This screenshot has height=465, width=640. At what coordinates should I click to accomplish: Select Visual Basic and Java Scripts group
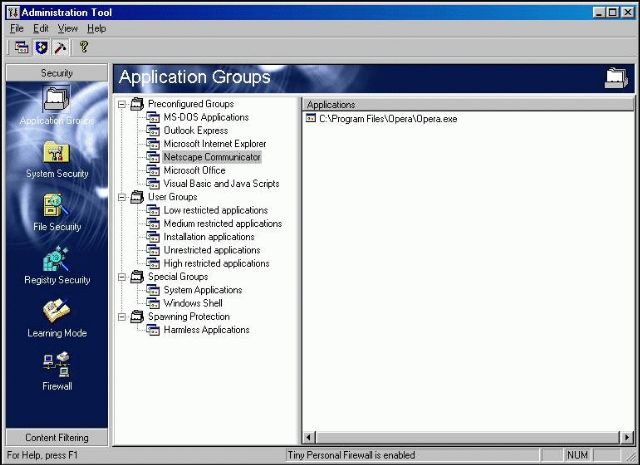pos(221,184)
